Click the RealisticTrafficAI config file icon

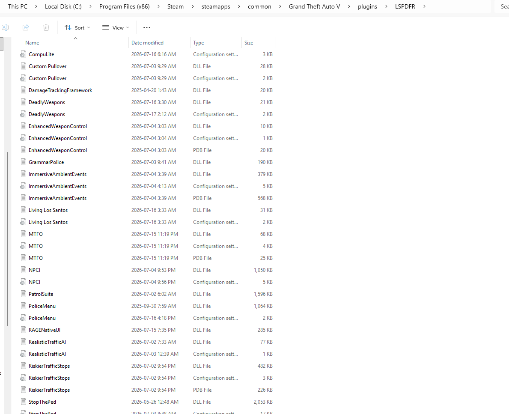[23, 354]
